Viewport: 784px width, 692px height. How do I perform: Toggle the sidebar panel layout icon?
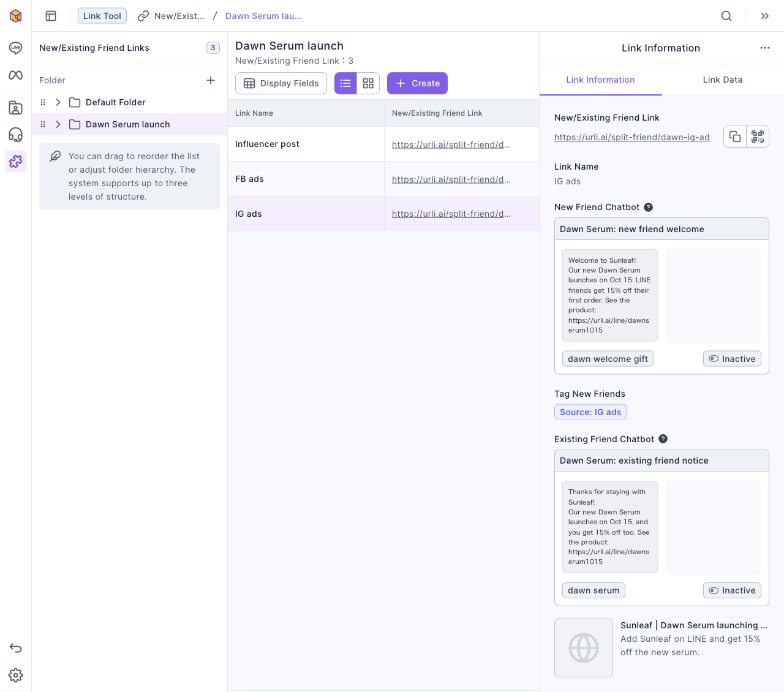coord(51,16)
